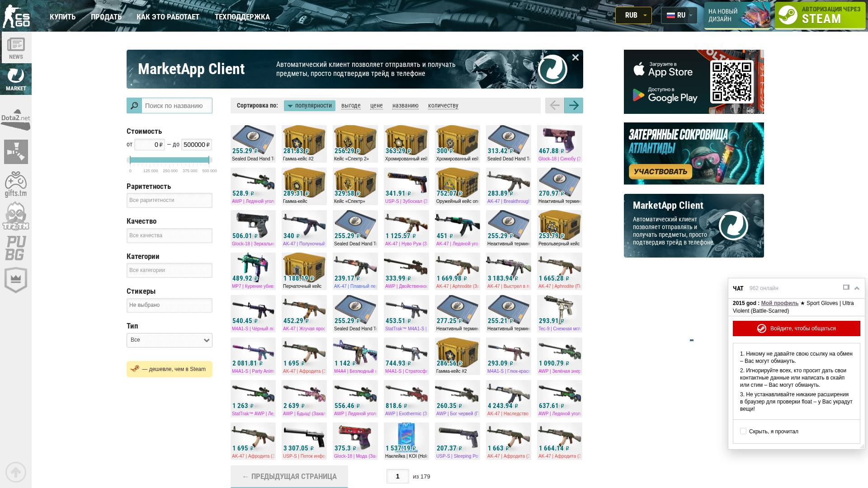Sort items by выгоде

pos(351,106)
